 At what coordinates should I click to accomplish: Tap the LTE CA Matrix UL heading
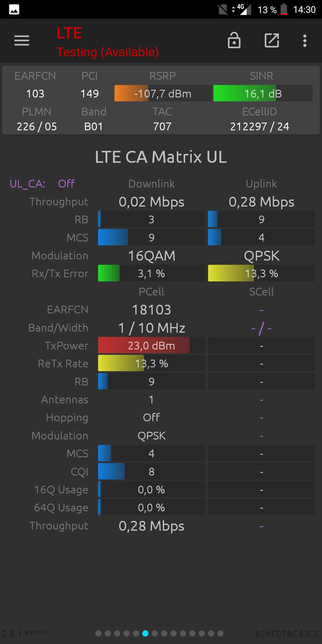tap(161, 157)
